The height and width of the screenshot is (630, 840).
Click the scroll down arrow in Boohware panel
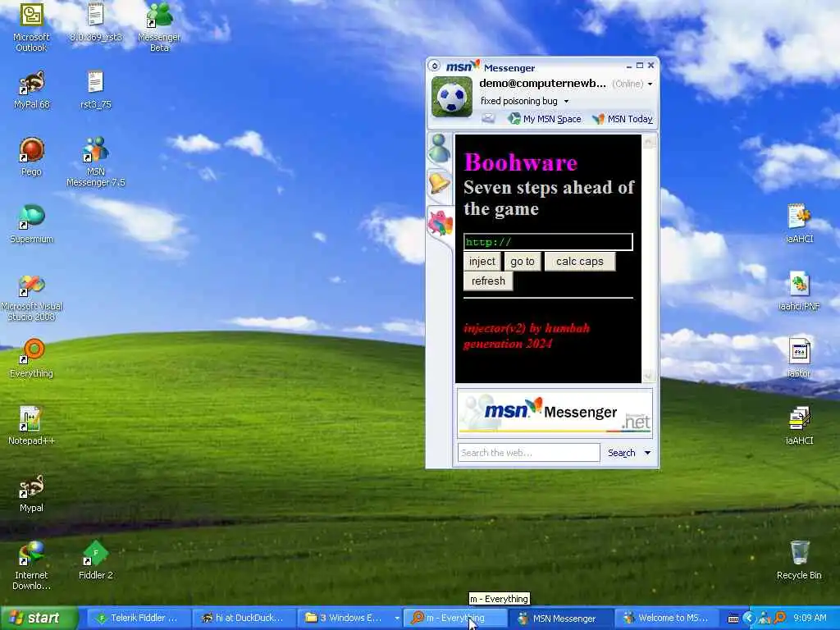[x=648, y=376]
